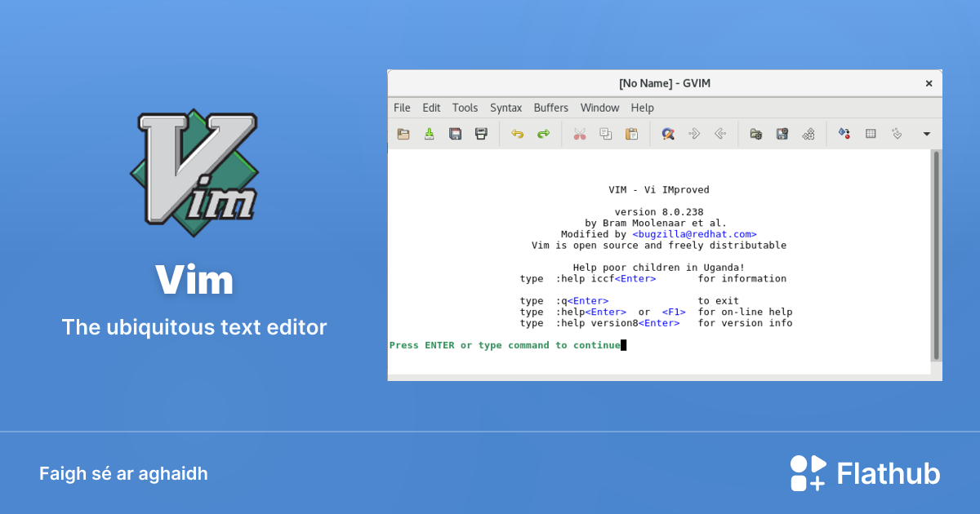Select the Build Tags File grid icon

[x=870, y=133]
